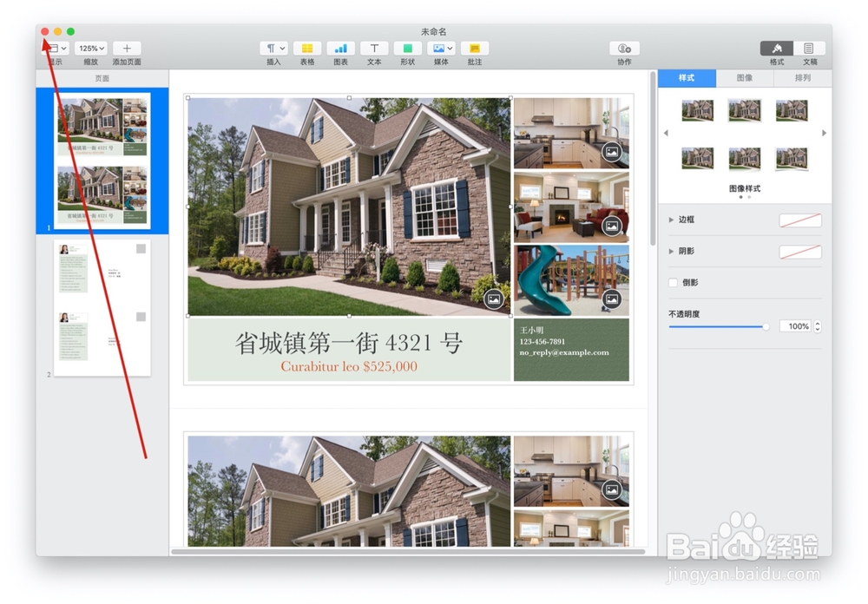868x604 pixels.
Task: Click the address title 省城镇第一街 4321 号
Action: tap(349, 343)
